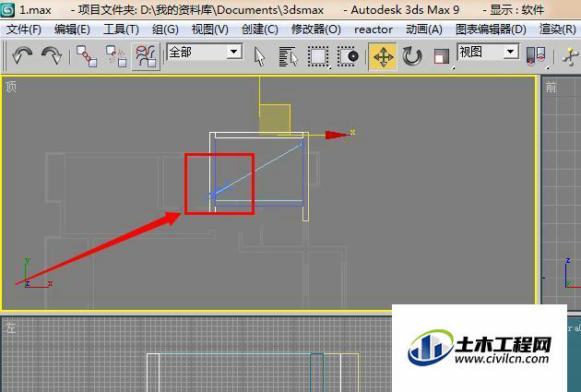Viewport: 581px width, 392px height.
Task: Click Select and Manipulate icon at toolbar edge
Action: [x=571, y=56]
